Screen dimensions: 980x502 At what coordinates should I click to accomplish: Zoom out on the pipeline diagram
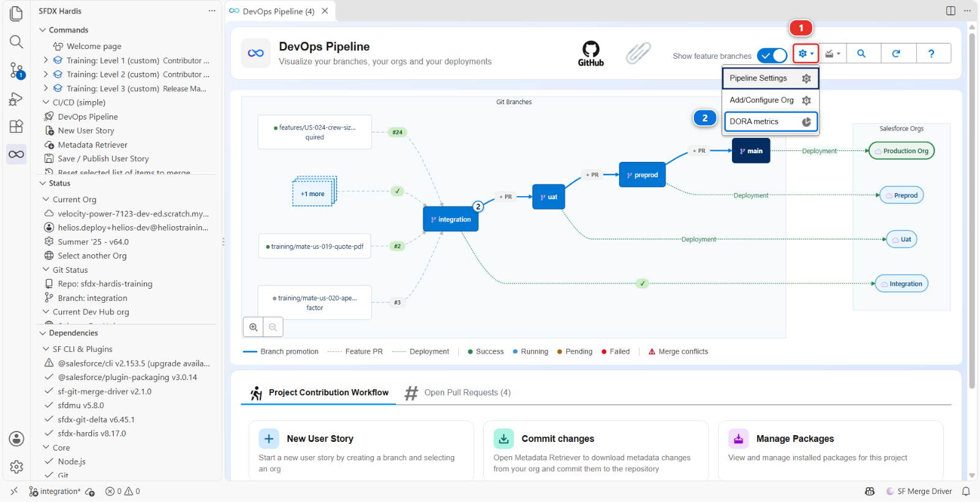(273, 327)
